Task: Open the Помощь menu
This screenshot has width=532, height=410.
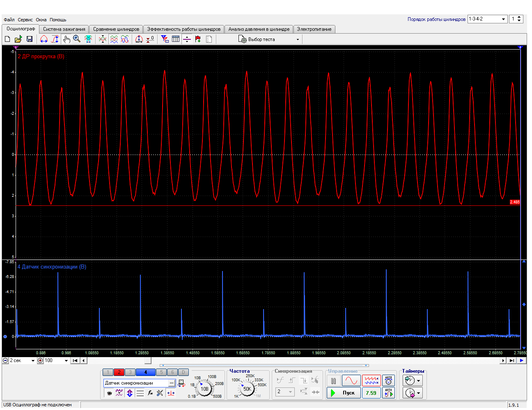Action: point(58,20)
